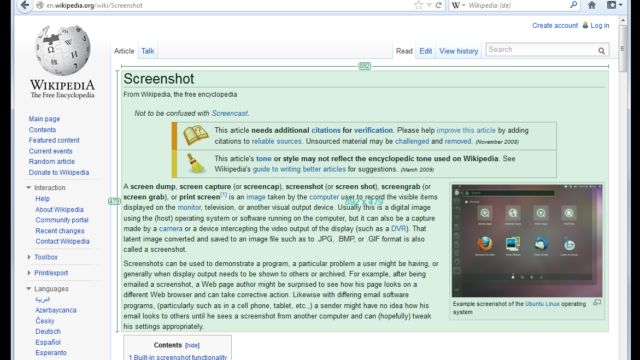Follow the Screencast hatnote link
The height and width of the screenshot is (360, 640).
click(x=229, y=113)
